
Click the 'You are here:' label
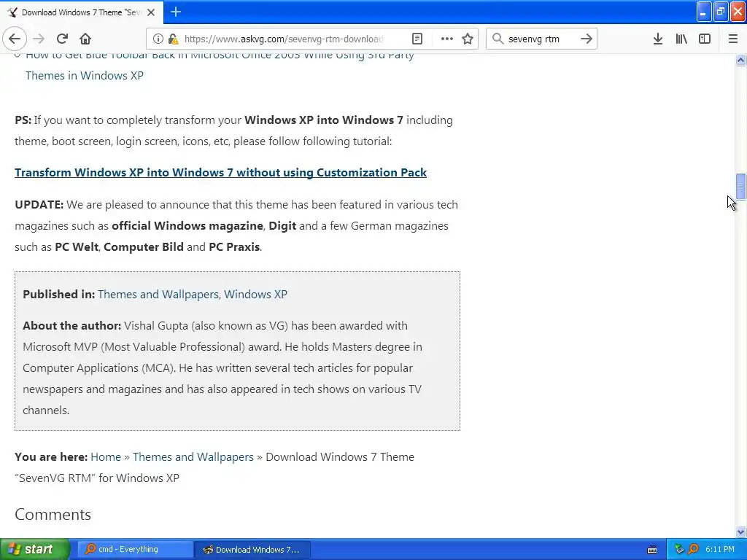(51, 456)
